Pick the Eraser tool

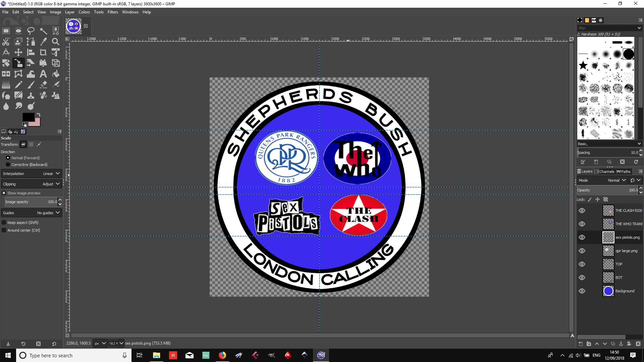coord(43,84)
